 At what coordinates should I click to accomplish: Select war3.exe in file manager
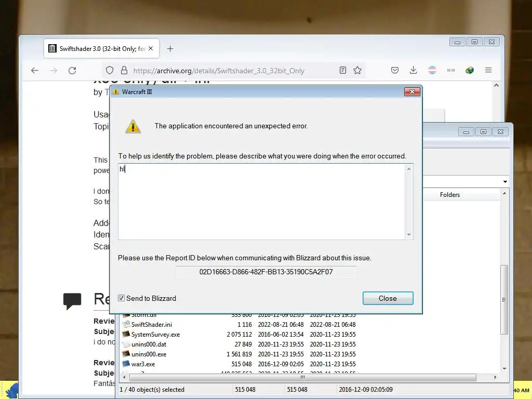(x=143, y=364)
